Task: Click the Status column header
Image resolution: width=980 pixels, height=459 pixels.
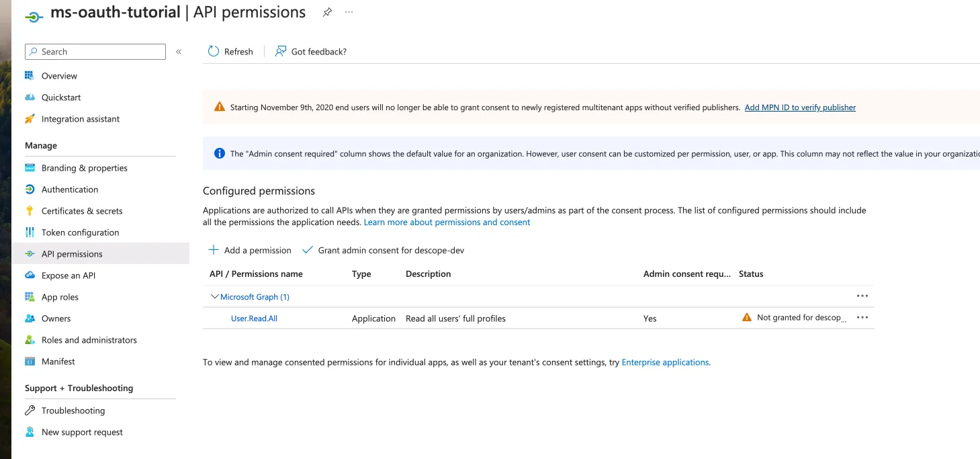Action: coord(751,274)
